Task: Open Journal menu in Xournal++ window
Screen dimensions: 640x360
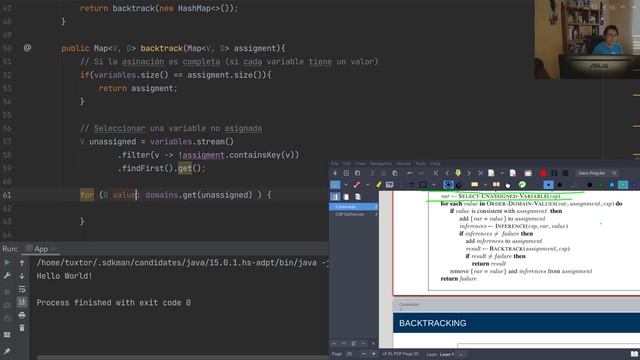Action: point(403,164)
